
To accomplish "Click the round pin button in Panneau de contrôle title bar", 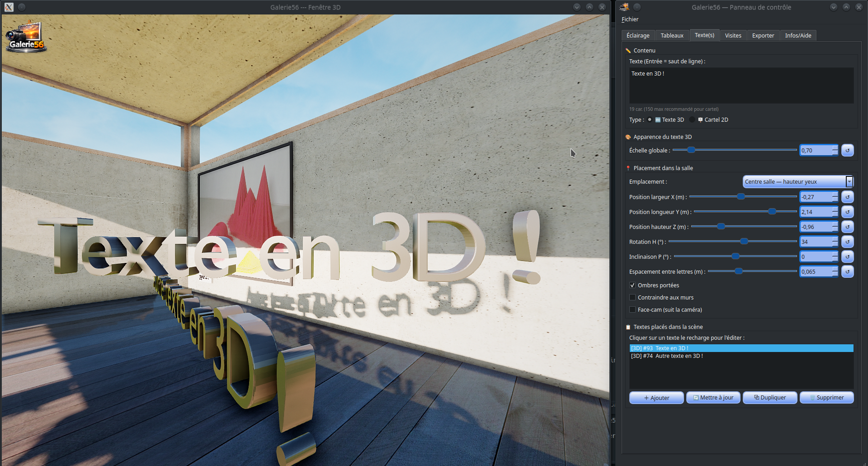I will 637,7.
